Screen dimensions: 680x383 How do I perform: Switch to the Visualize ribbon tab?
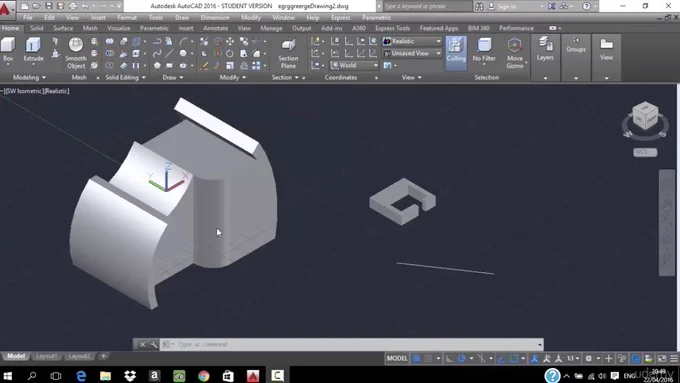tap(118, 28)
